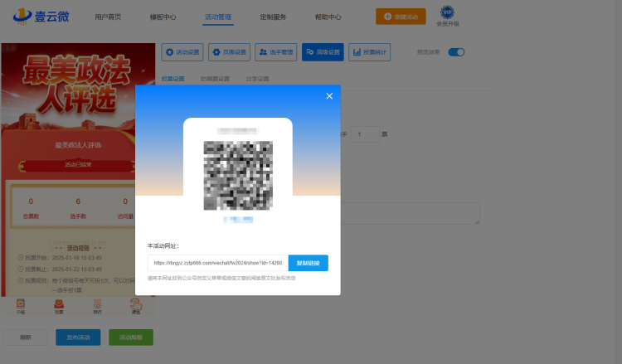Click the green 活动海报 button
622x364 pixels.
[x=131, y=337]
